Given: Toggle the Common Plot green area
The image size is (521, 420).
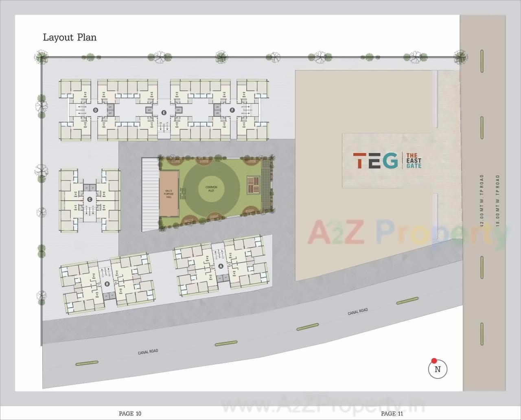Looking at the screenshot, I should [x=212, y=188].
